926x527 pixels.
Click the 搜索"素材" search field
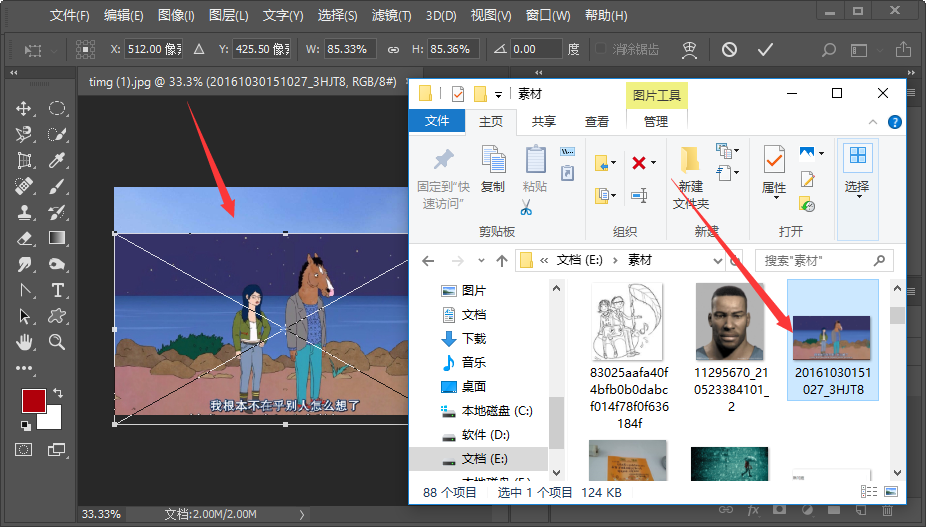pos(824,261)
